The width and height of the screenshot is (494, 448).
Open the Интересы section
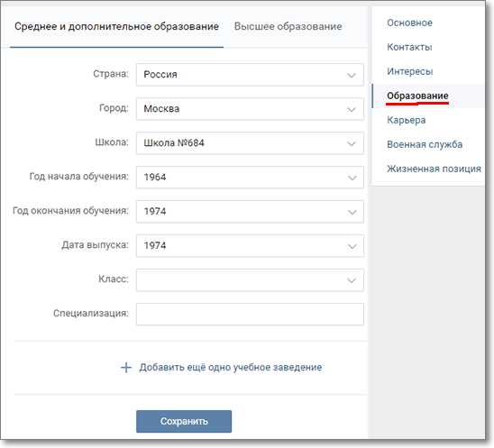pos(410,71)
